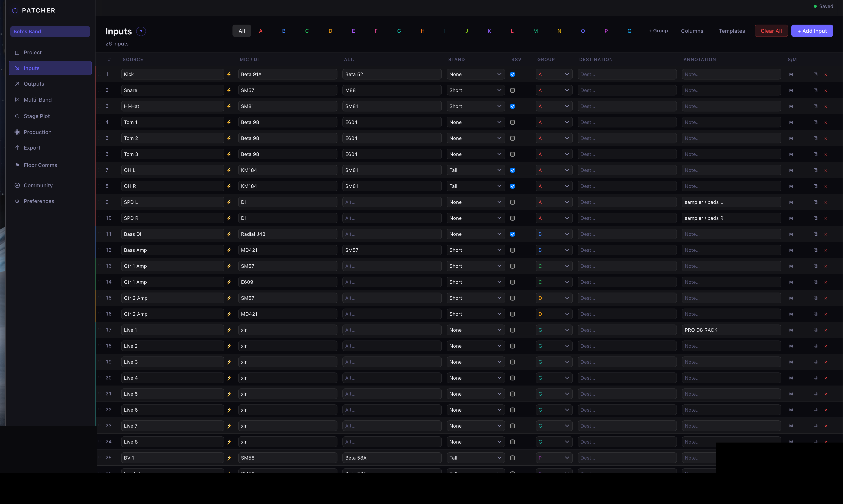
Task: Open the Export page in sidebar
Action: coord(50,148)
